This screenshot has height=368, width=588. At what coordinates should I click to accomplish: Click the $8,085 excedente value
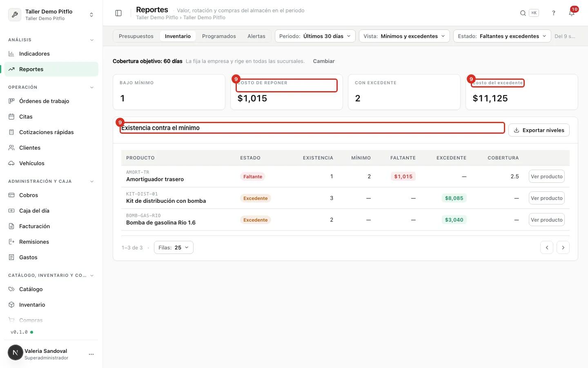(x=454, y=198)
